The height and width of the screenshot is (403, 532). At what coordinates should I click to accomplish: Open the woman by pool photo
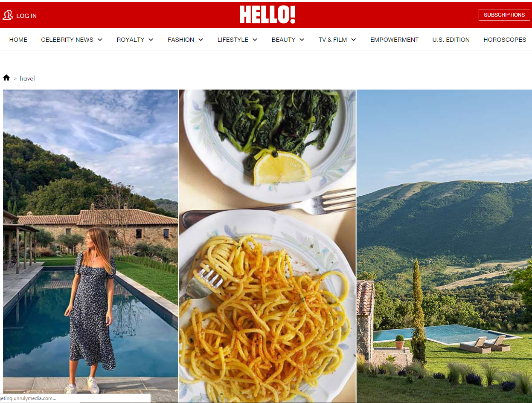(90, 246)
